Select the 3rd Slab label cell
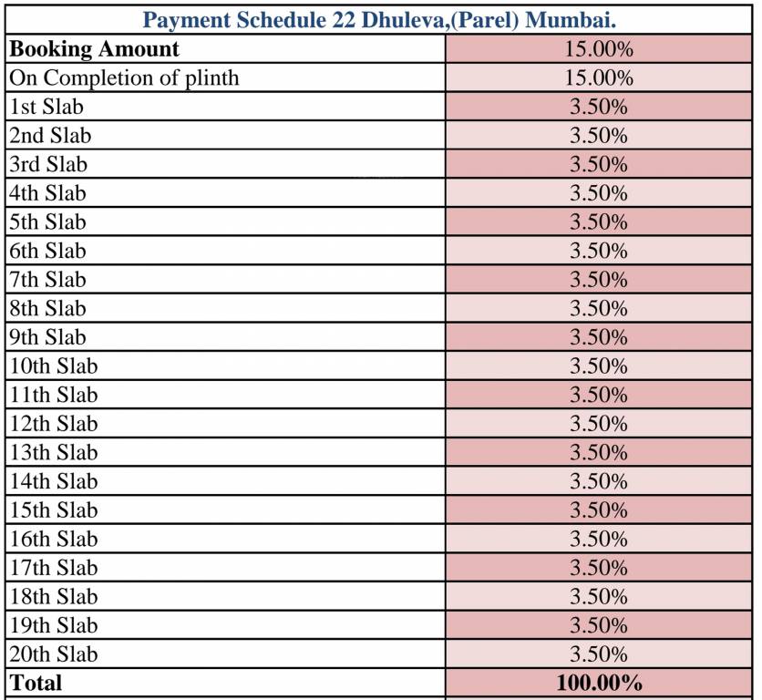The width and height of the screenshot is (762, 700). (x=49, y=165)
